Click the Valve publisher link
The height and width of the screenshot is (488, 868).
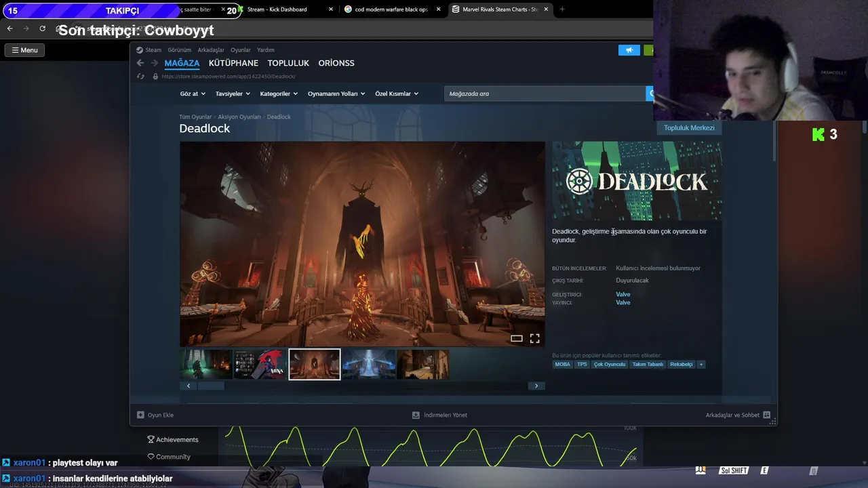[623, 302]
